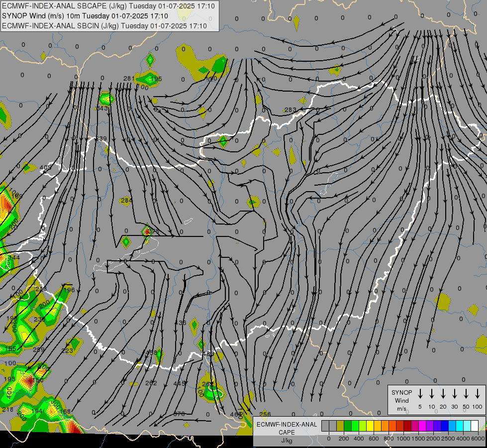Viewport: 487px width, 448px height.
Task: Click the SBCIN title line
Action: coord(104,26)
